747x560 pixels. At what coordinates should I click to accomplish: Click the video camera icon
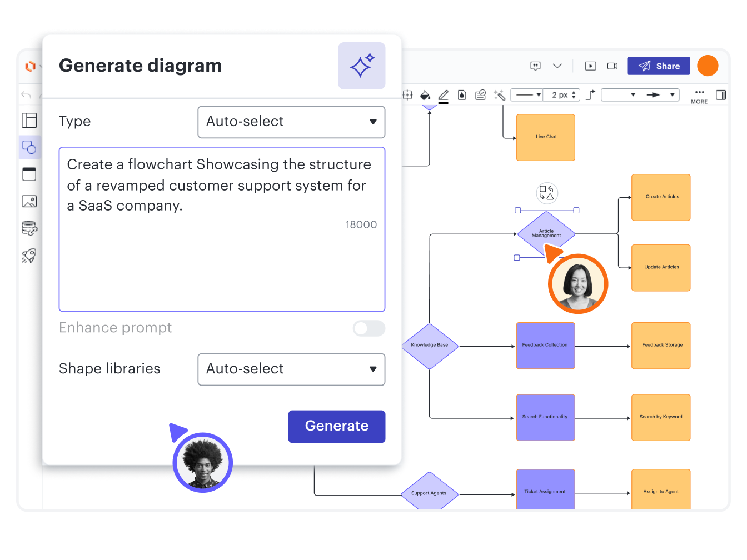point(612,66)
